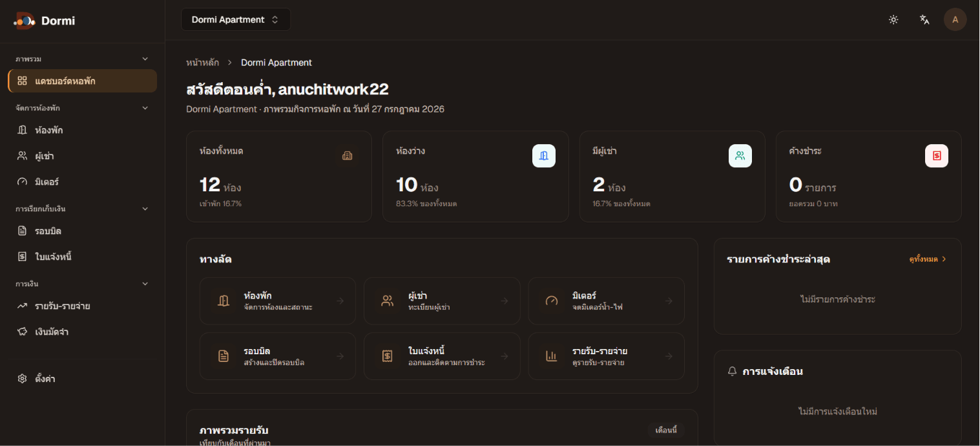Viewport: 980px width, 446px height.
Task: Click the people icon beside sidebar ผู้เช่า
Action: pyautogui.click(x=22, y=156)
